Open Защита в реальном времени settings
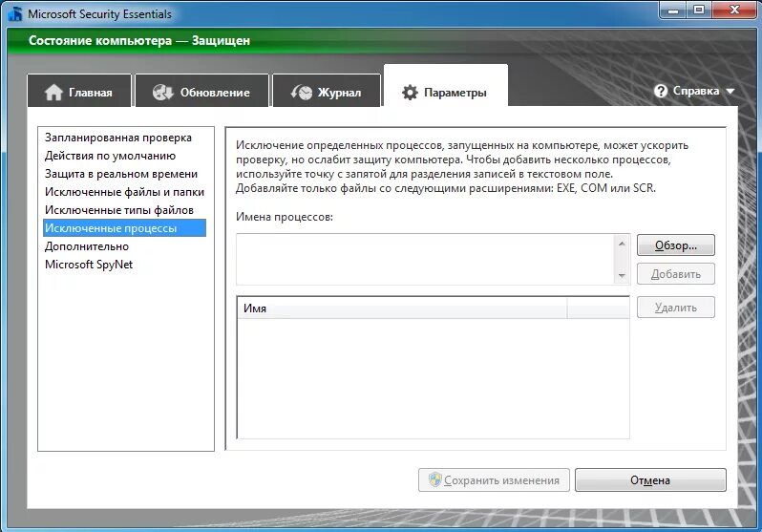The width and height of the screenshot is (762, 532). [x=124, y=174]
